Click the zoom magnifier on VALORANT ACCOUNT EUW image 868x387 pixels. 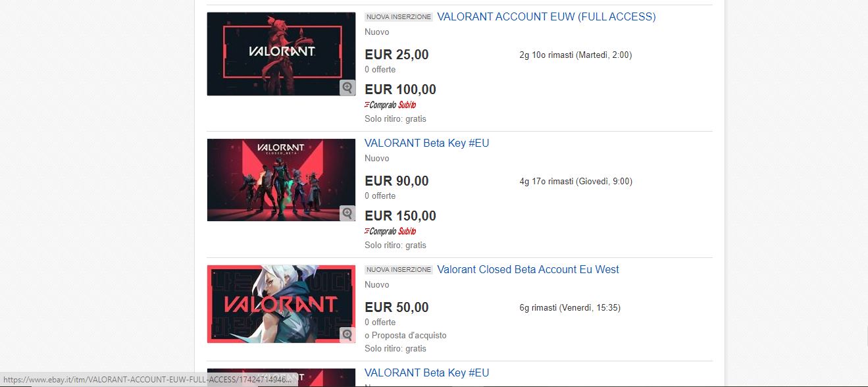click(x=347, y=88)
